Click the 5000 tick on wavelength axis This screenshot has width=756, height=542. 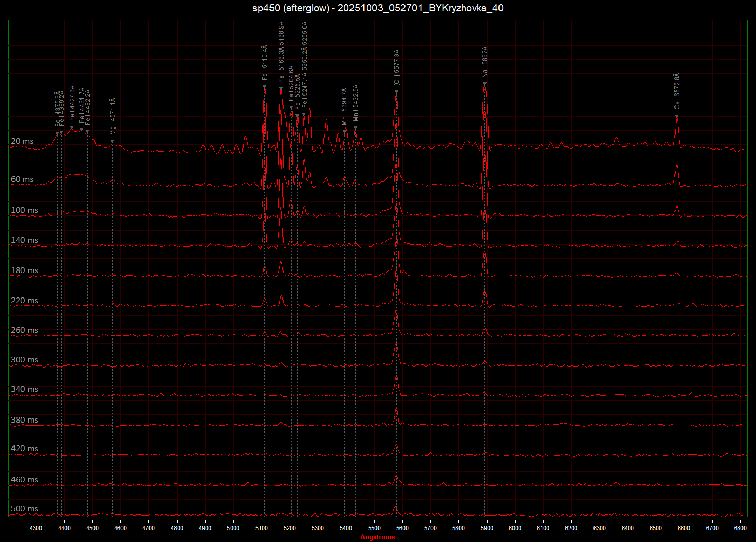click(x=233, y=528)
